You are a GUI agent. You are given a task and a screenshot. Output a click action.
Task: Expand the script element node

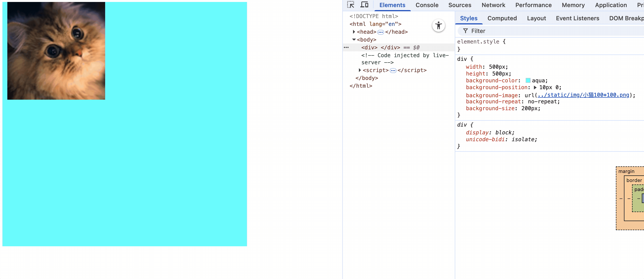pos(359,70)
